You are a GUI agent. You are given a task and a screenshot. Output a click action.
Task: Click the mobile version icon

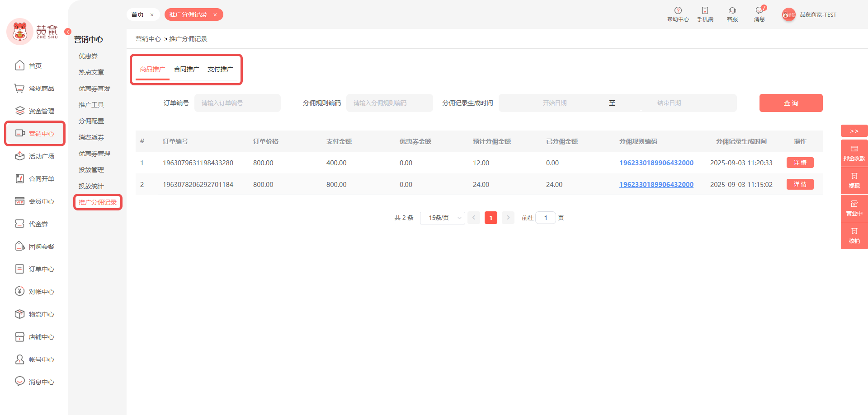(x=705, y=11)
